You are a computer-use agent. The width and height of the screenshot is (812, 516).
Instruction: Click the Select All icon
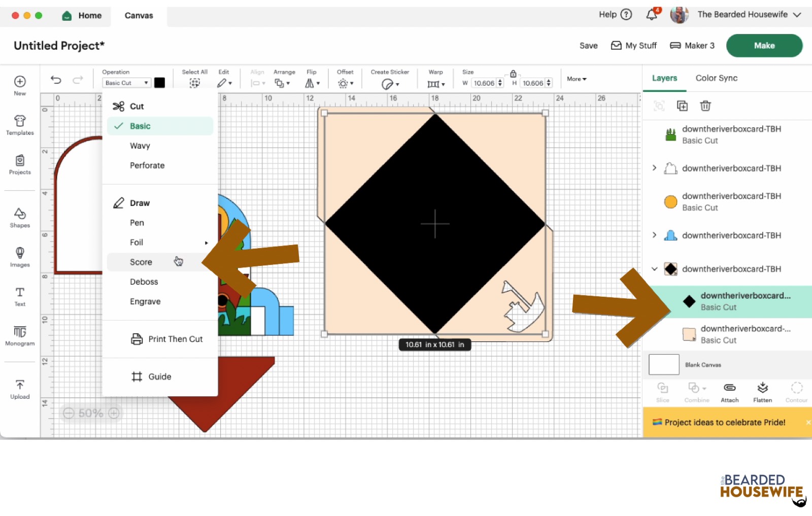(194, 83)
